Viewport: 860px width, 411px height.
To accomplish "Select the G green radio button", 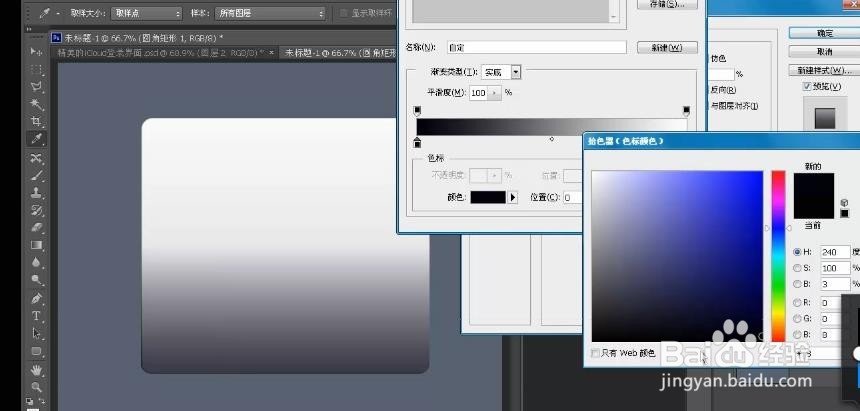I will [797, 318].
